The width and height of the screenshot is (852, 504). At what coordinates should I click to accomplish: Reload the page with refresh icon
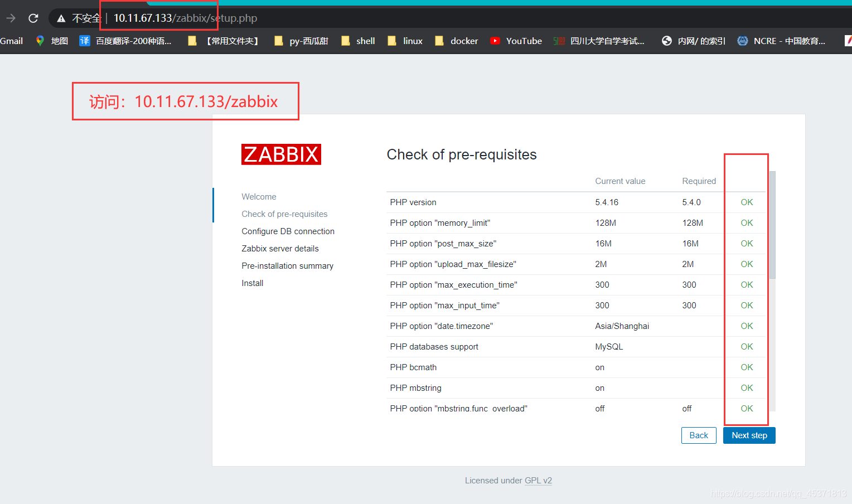[x=33, y=18]
